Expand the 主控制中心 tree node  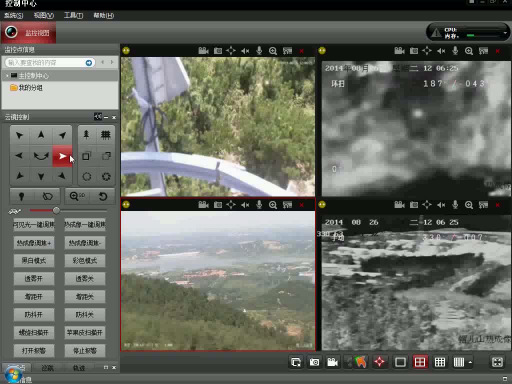[7, 76]
